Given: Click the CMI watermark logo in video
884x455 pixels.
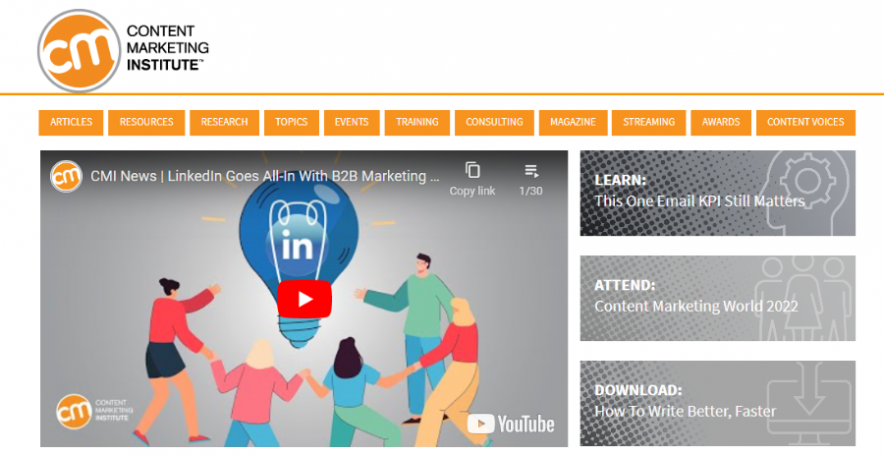Looking at the screenshot, I should pos(95,411).
